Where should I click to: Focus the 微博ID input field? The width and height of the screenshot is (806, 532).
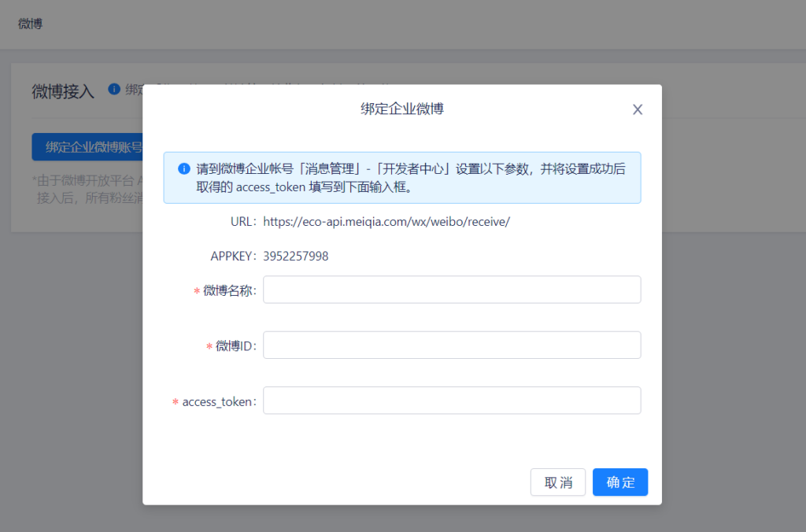tap(452, 345)
